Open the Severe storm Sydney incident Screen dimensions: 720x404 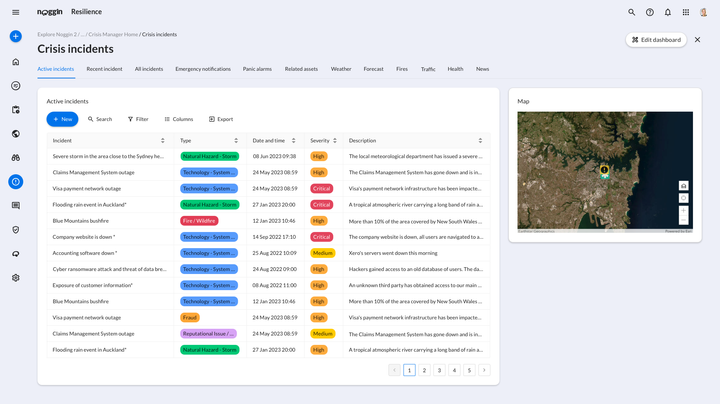[108, 156]
